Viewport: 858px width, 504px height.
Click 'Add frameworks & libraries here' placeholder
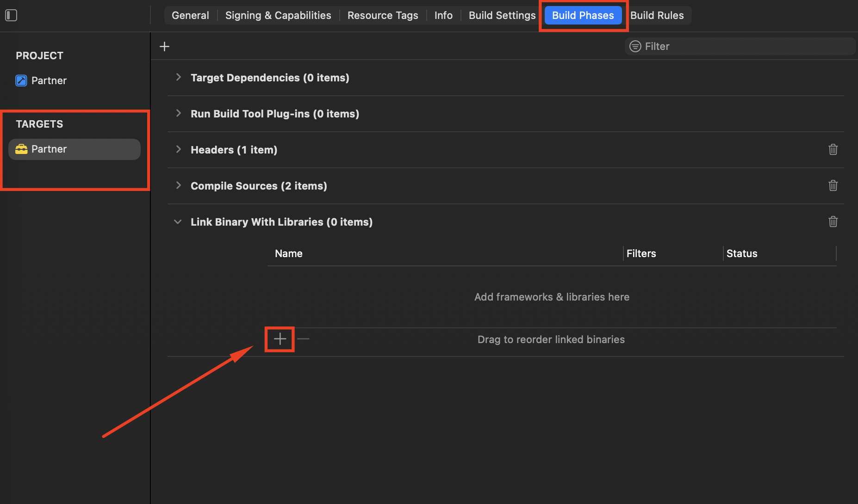pyautogui.click(x=552, y=297)
